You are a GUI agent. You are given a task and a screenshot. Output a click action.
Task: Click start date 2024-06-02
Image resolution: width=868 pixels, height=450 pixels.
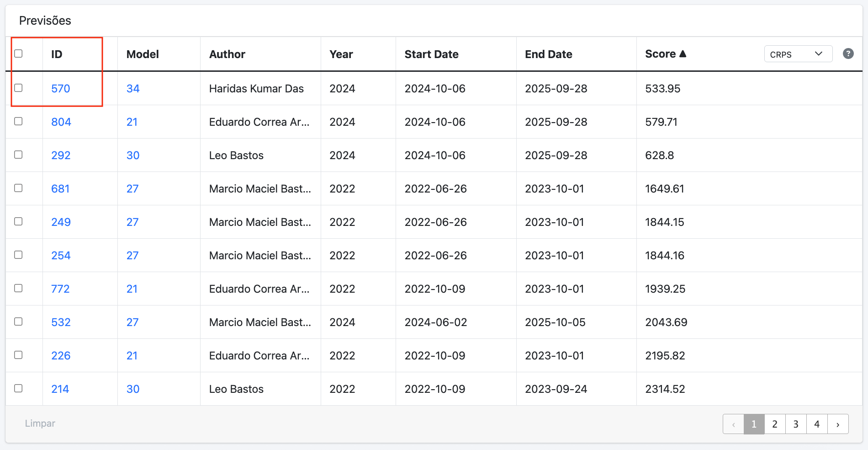point(436,322)
